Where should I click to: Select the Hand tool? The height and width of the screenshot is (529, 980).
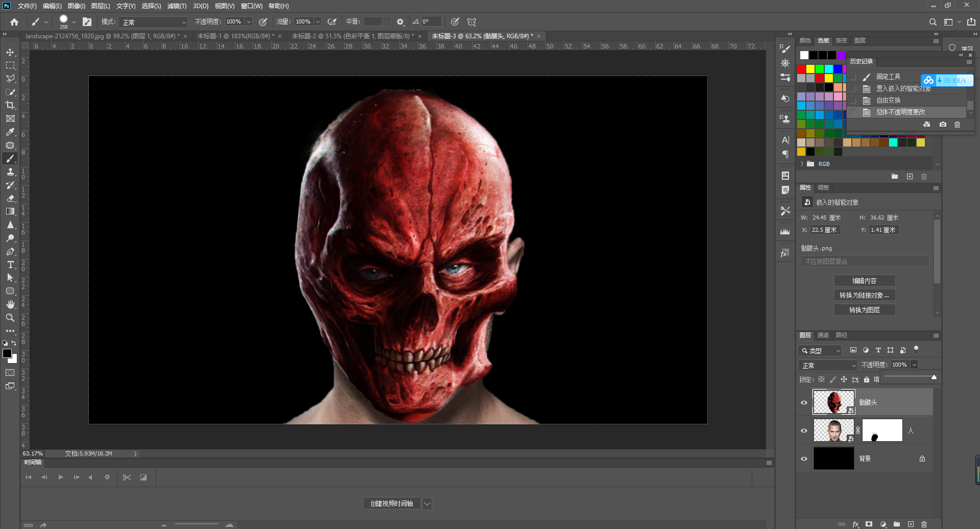[x=10, y=304]
